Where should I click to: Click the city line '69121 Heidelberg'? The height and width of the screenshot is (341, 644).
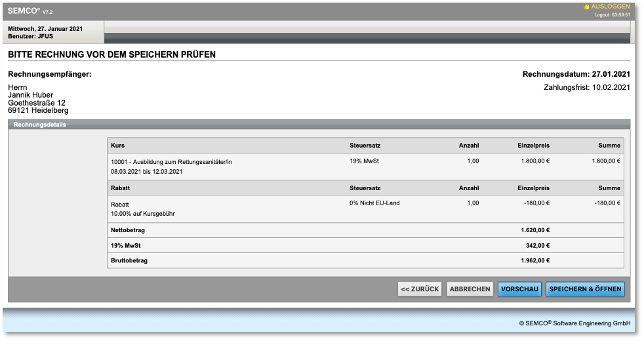38,111
